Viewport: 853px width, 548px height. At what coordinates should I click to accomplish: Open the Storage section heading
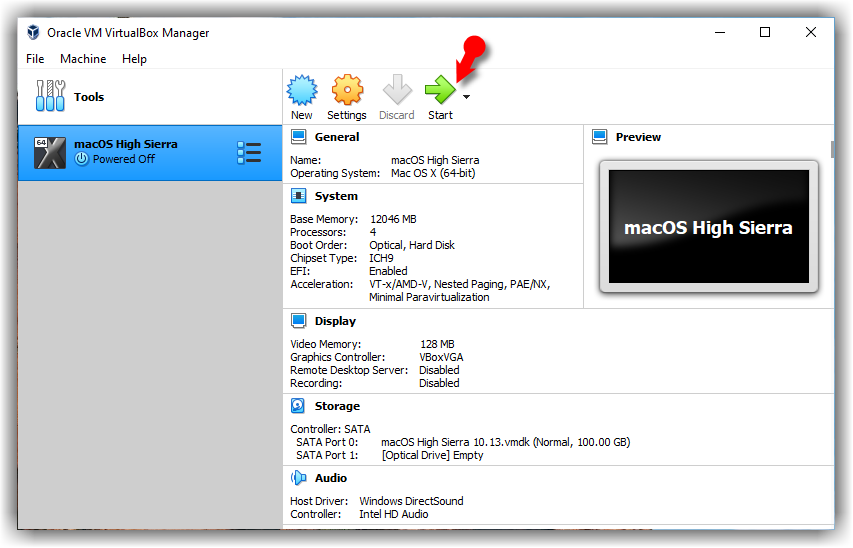(337, 406)
